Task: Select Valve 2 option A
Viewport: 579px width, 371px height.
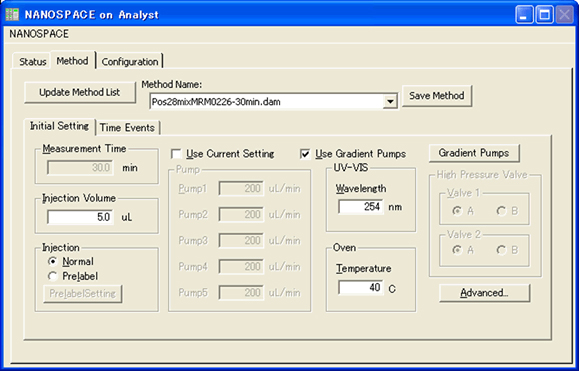Action: coord(458,250)
